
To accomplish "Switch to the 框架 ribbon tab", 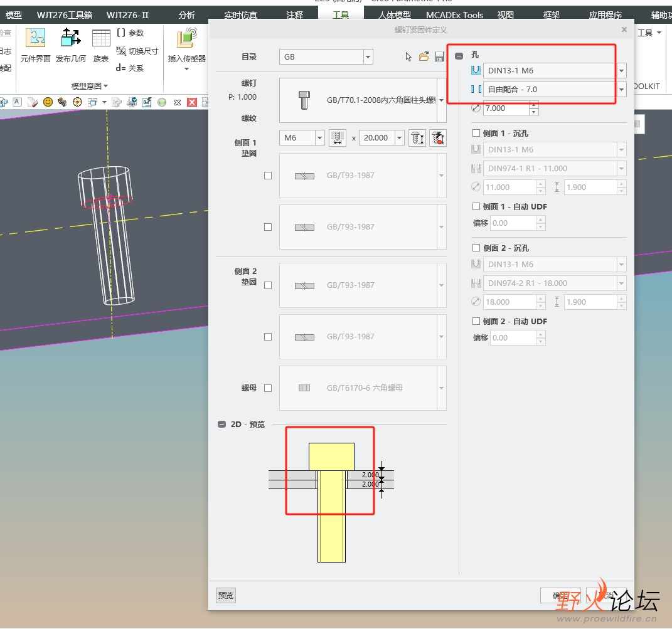I will point(551,15).
